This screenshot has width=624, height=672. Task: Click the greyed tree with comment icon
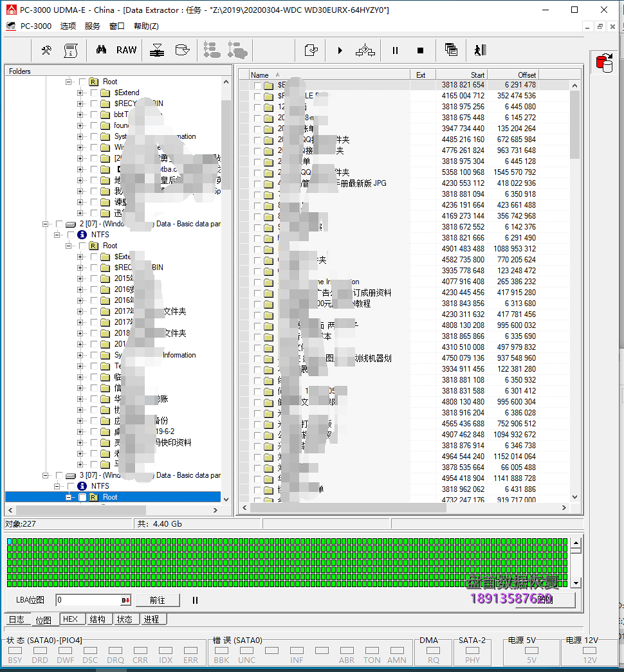(x=237, y=50)
